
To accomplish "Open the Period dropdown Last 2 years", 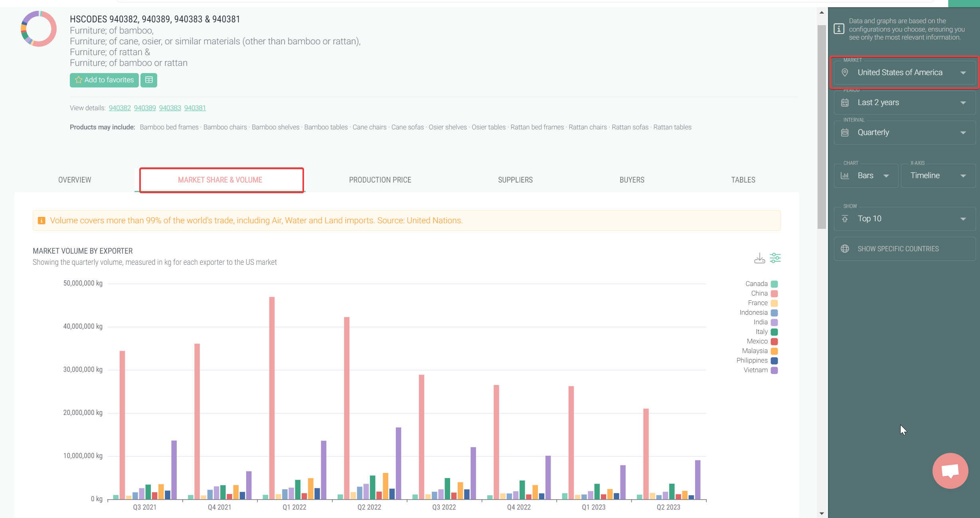I will pyautogui.click(x=905, y=102).
